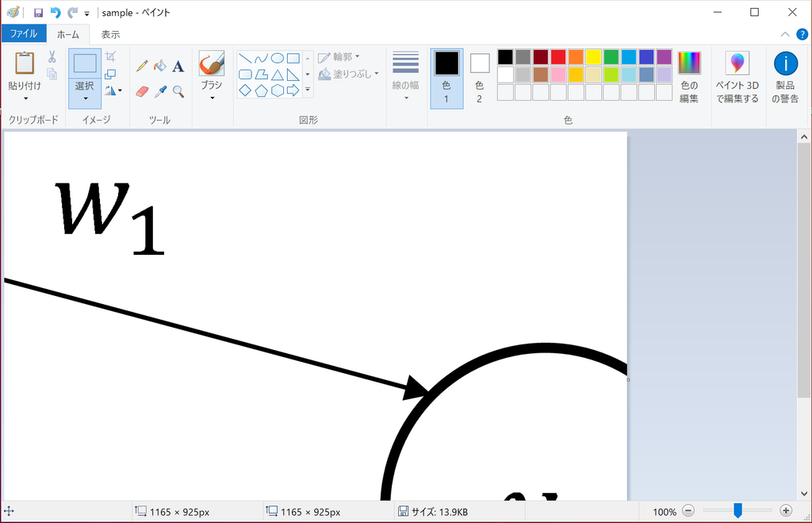Click the Copy icon
The width and height of the screenshot is (812, 523).
52,74
